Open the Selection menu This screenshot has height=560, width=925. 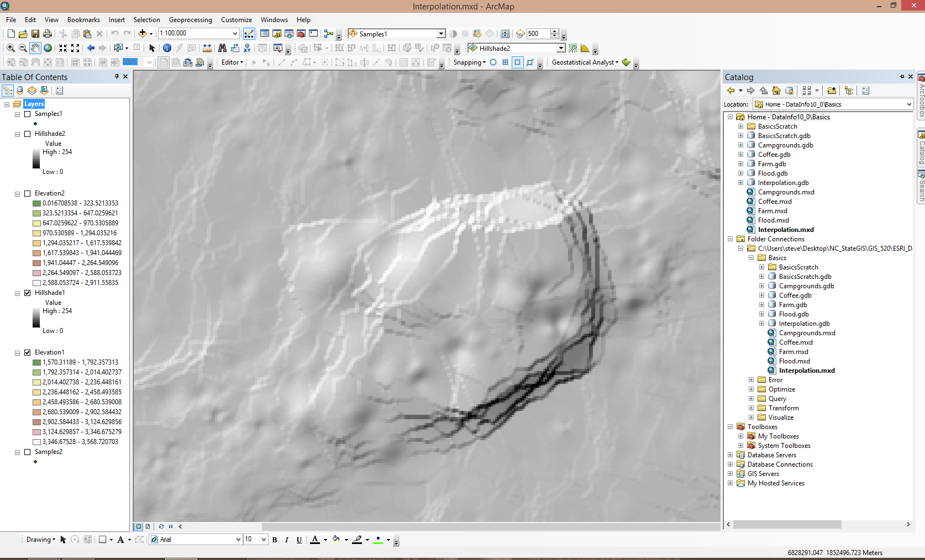147,20
